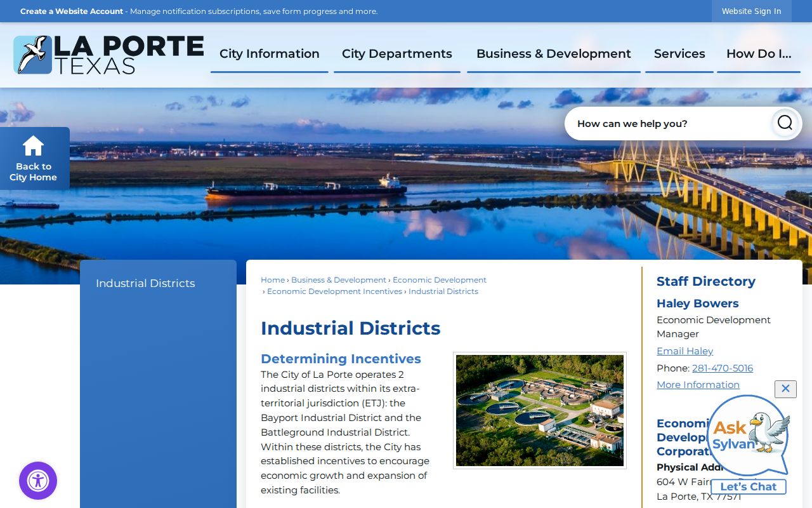Click the Create a Website Account link
This screenshot has width=812, height=508.
72,11
